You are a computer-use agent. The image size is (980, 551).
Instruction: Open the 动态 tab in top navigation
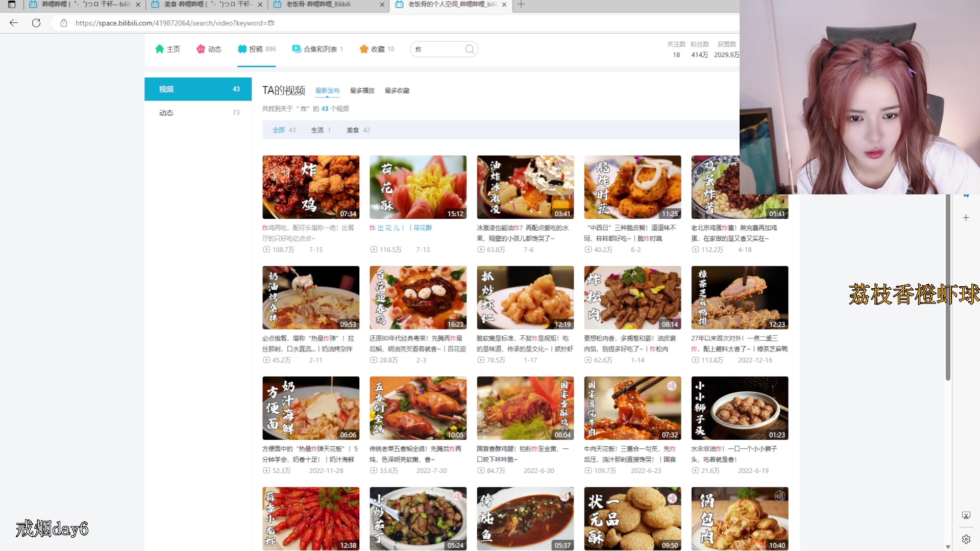209,49
